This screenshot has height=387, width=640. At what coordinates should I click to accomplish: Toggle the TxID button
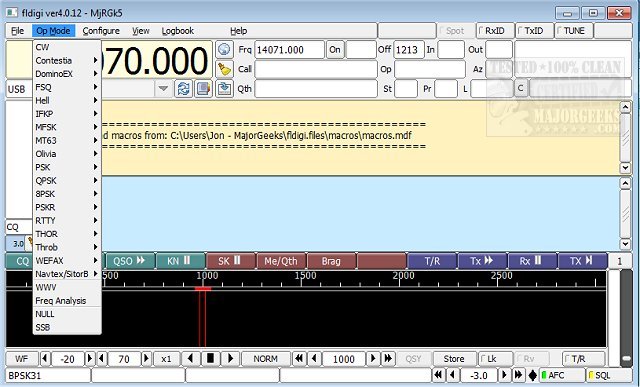point(534,31)
